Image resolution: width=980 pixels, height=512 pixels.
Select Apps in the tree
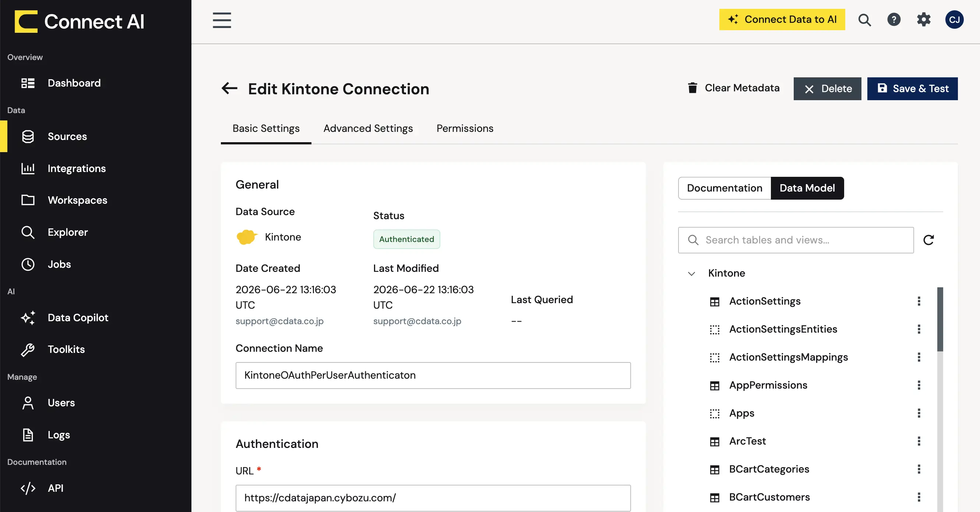coord(741,413)
